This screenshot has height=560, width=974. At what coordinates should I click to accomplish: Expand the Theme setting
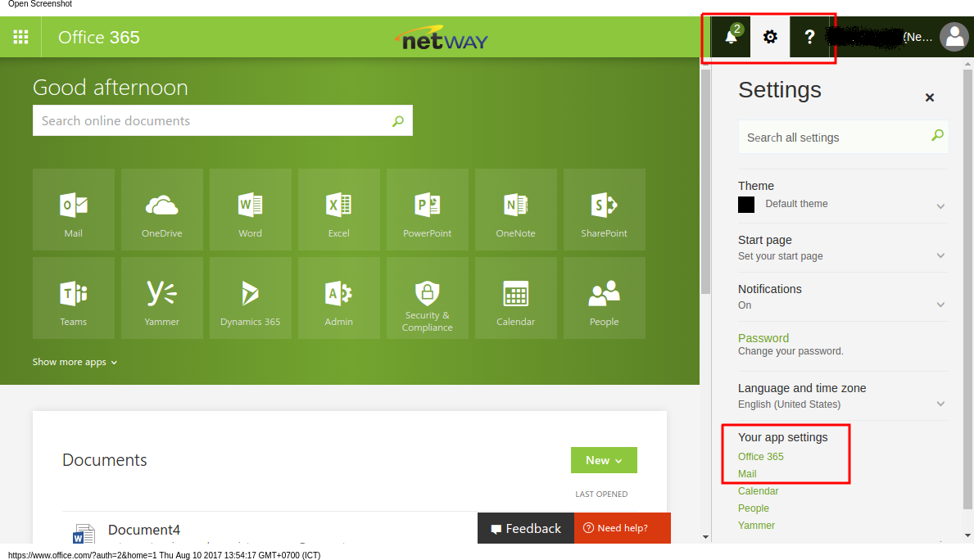(940, 206)
